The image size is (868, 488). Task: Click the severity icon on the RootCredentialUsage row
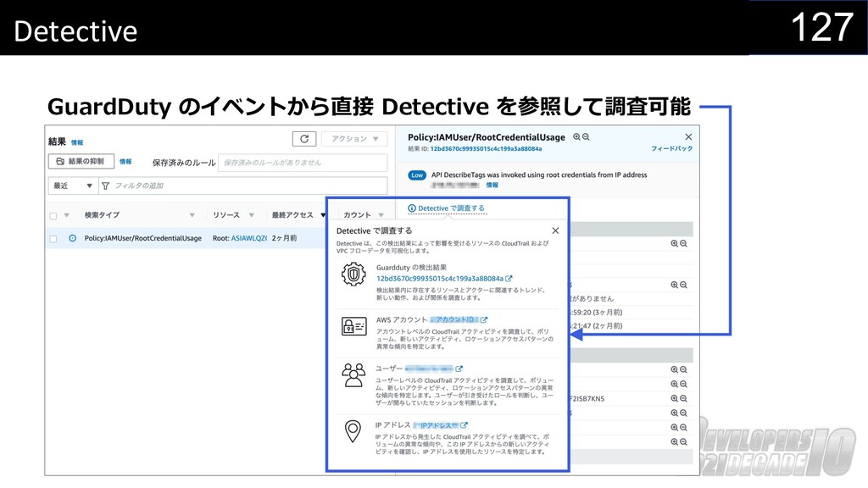(73, 238)
